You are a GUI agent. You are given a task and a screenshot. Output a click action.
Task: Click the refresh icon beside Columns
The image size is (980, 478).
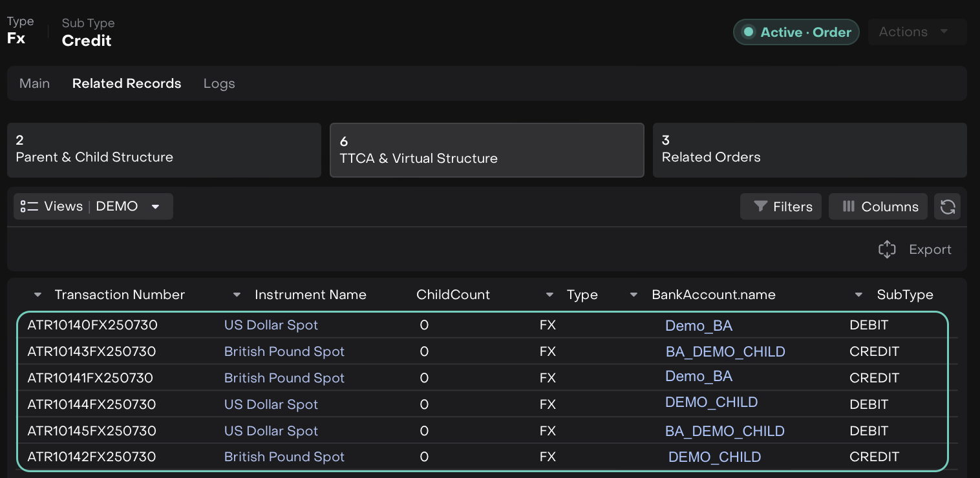tap(947, 207)
